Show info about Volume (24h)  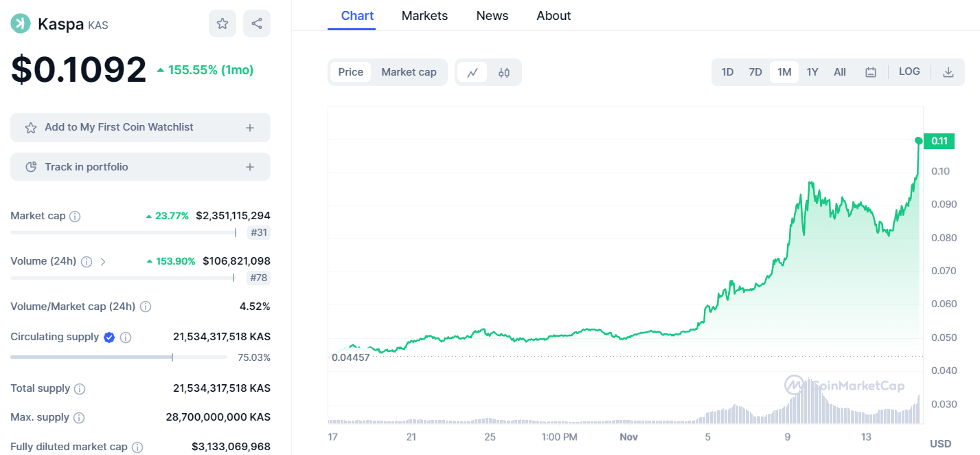pos(87,261)
